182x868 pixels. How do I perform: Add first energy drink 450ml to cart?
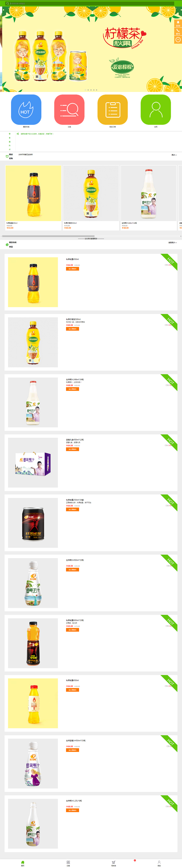[72, 269]
